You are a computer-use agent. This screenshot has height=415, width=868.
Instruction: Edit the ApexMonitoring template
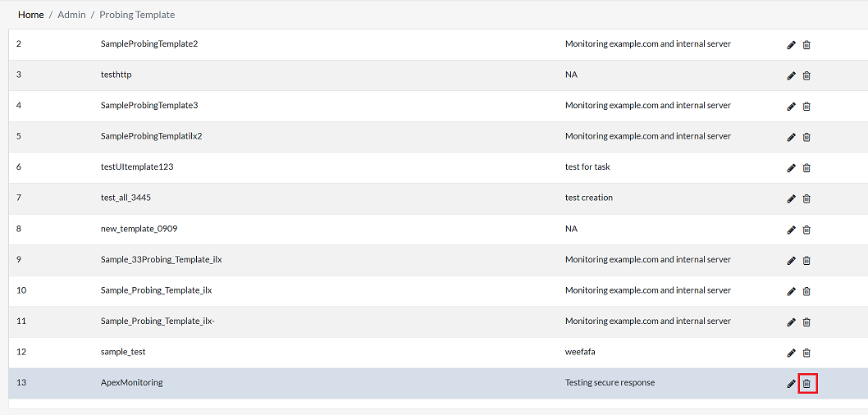(791, 383)
